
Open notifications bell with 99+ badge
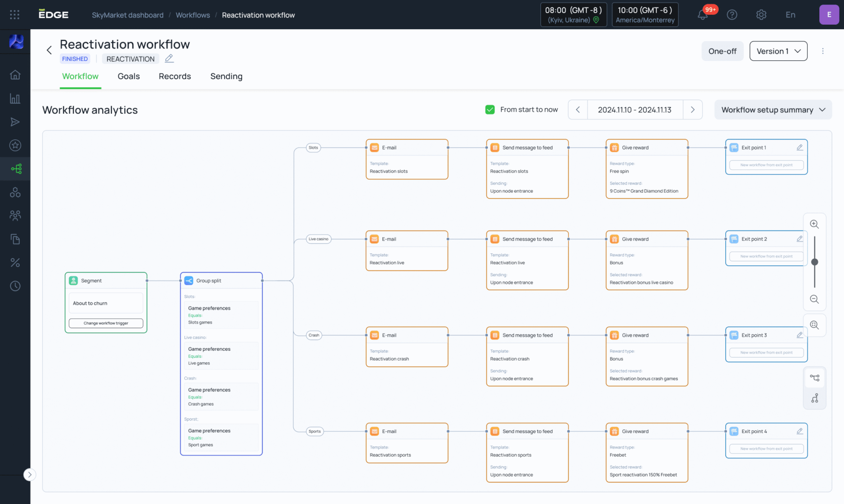pos(703,15)
